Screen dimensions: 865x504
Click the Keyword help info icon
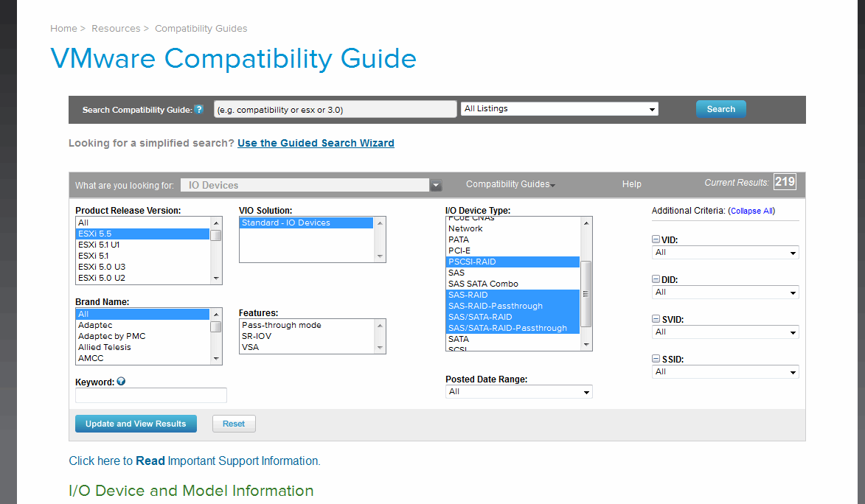click(121, 381)
